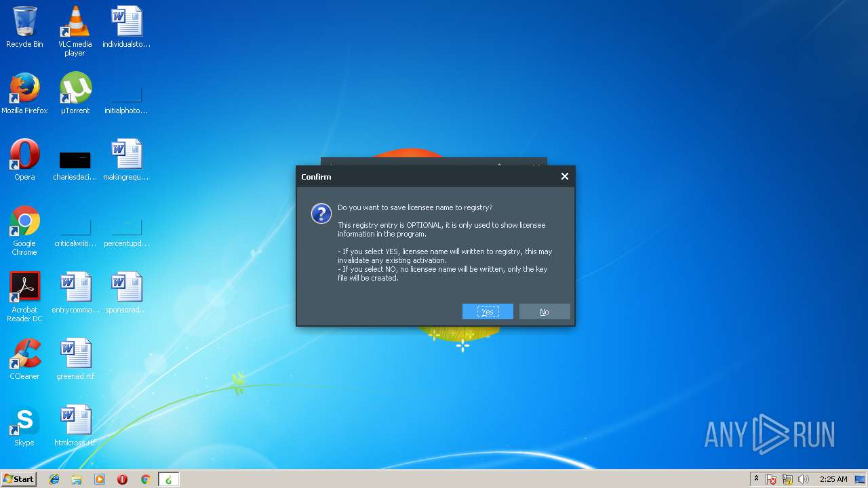Select the Opera desktop shortcut
868x488 pixels.
24,160
